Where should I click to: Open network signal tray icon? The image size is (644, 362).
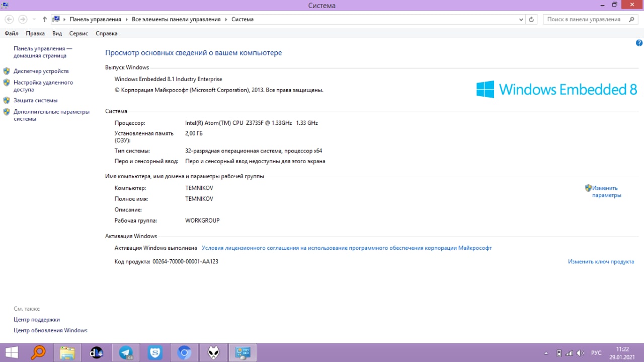[569, 353]
